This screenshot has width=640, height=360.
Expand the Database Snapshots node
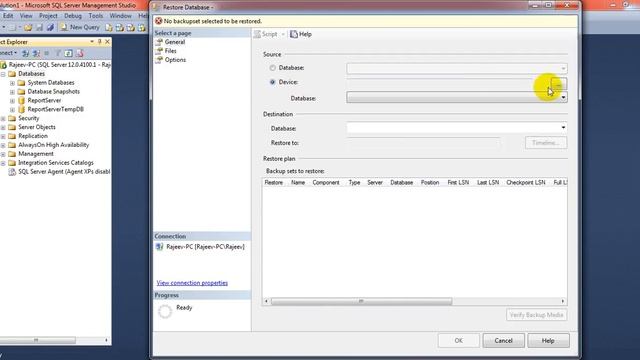tap(12, 92)
